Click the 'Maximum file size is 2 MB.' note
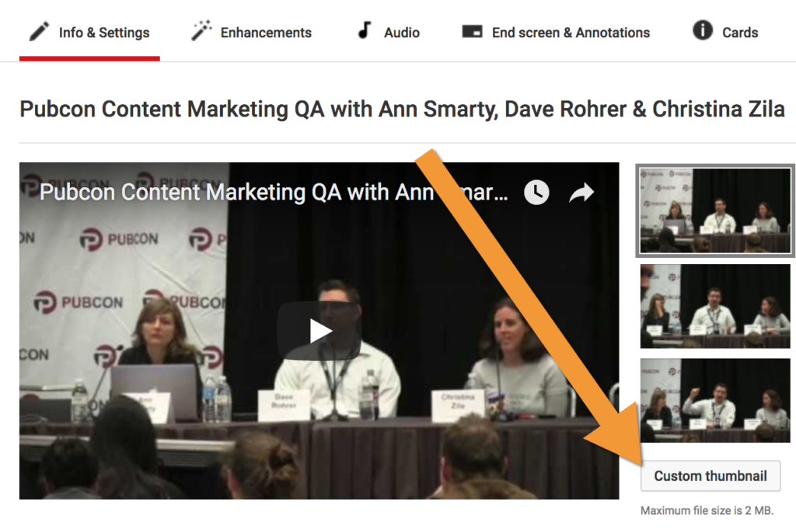Viewport: 796px width, 532px height. 707,510
